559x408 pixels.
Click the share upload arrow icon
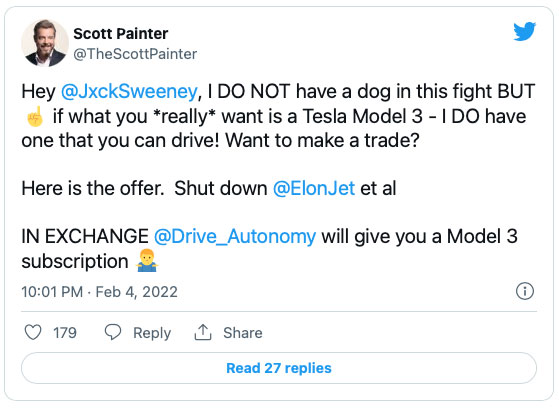click(203, 332)
